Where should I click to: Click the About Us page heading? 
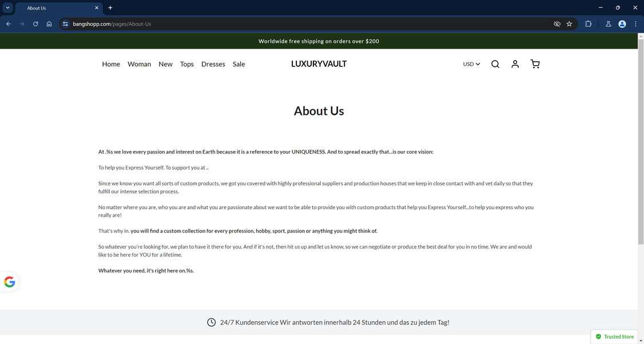pos(319,111)
